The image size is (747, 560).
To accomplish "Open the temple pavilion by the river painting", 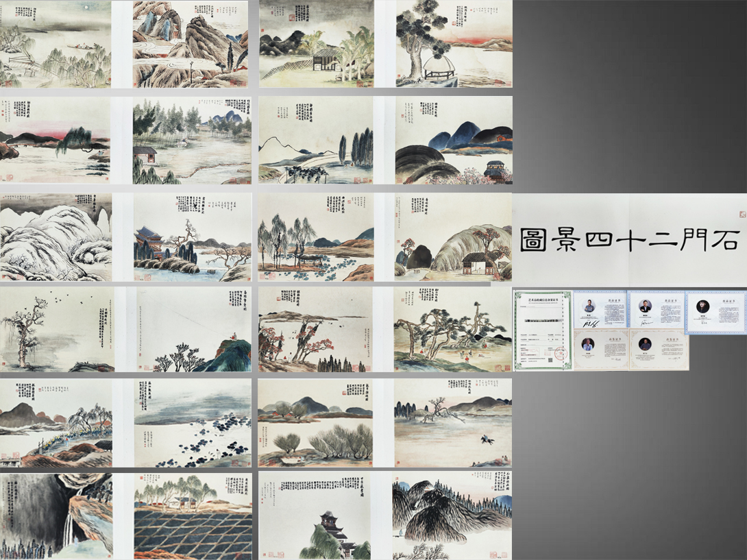I will click(x=193, y=237).
